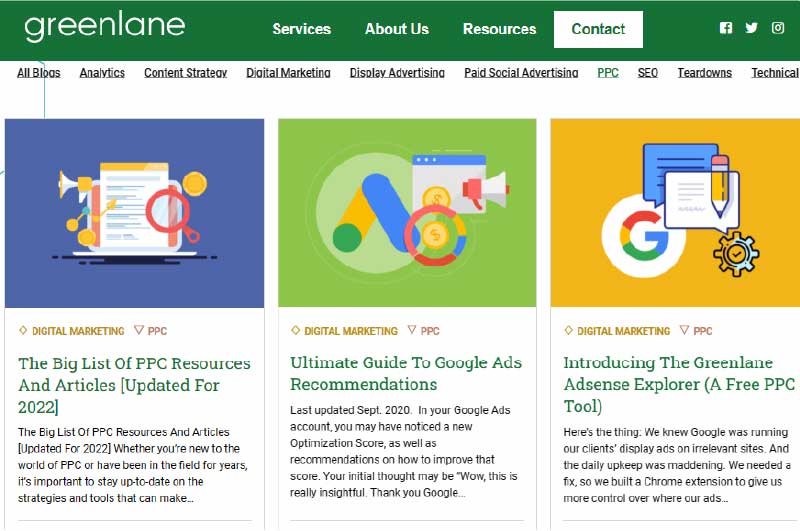Click the greenlane logo
800x531 pixels.
click(x=105, y=27)
